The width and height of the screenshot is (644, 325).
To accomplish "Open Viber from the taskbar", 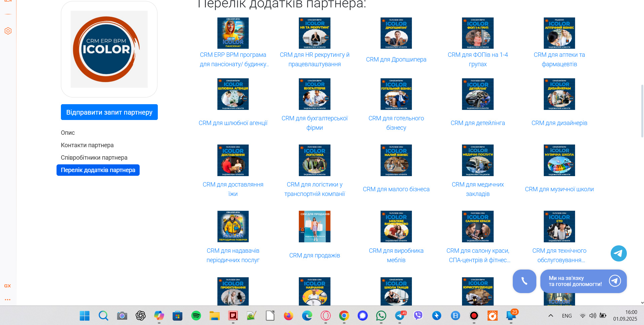I will point(418,316).
